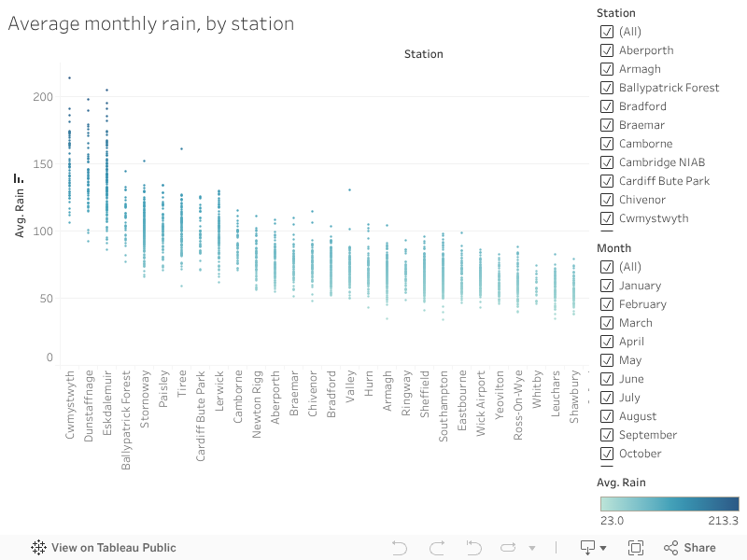Uncheck the June month
Viewport: 747px width, 560px height.
pos(606,379)
